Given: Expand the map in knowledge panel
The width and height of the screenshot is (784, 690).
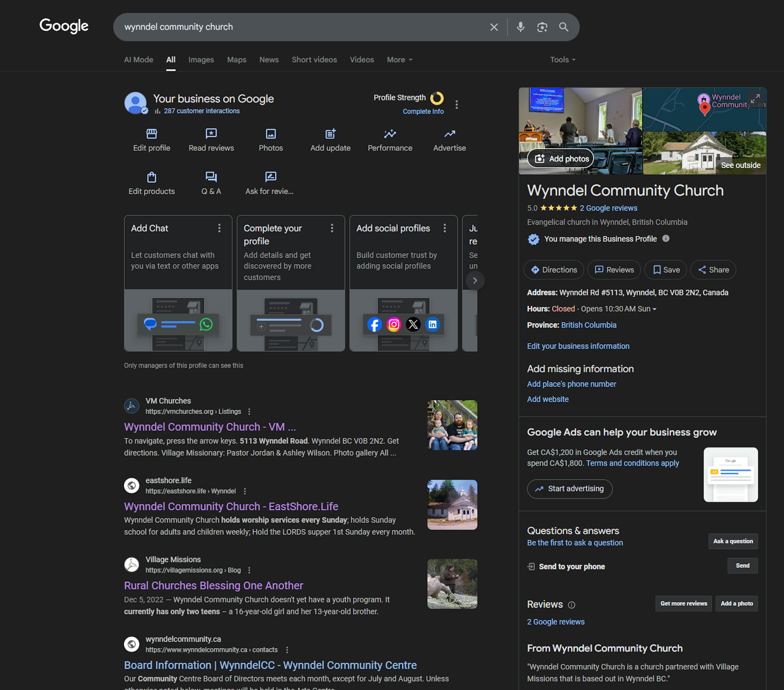Looking at the screenshot, I should 755,99.
